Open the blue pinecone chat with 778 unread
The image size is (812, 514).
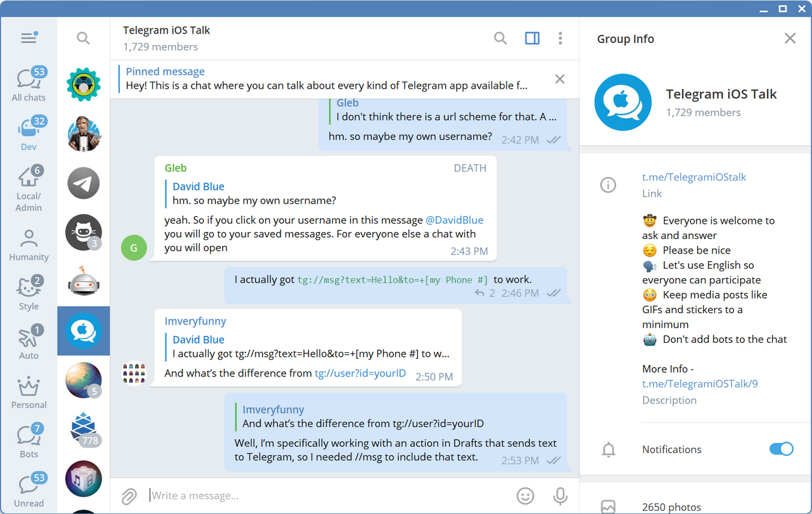83,429
